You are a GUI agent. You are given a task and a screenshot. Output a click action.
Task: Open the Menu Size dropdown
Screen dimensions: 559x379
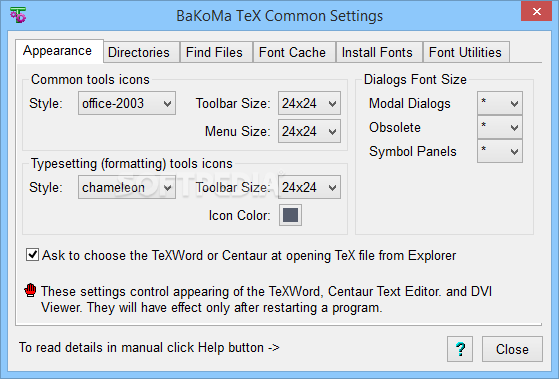pyautogui.click(x=309, y=131)
